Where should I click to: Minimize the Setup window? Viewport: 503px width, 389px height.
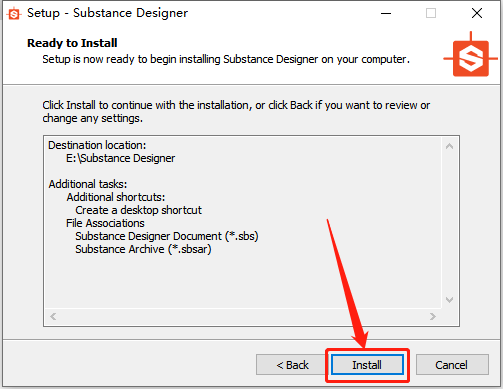[386, 13]
